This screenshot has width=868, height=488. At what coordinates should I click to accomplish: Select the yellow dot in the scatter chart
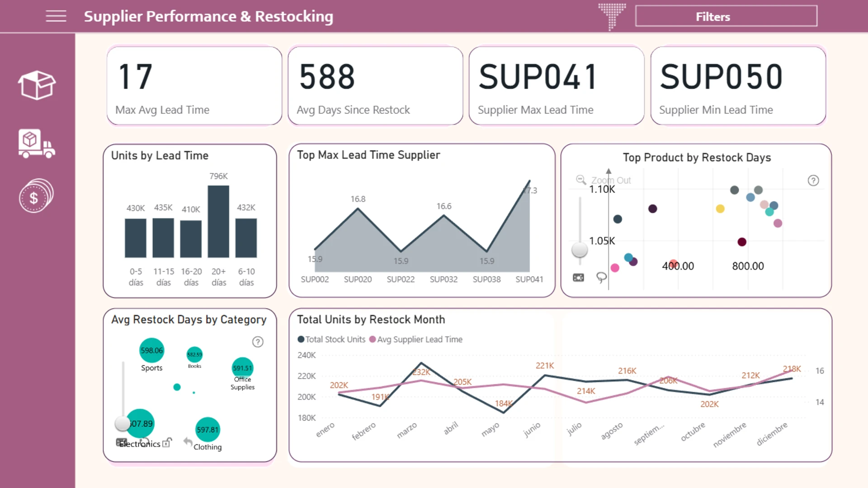tap(720, 209)
